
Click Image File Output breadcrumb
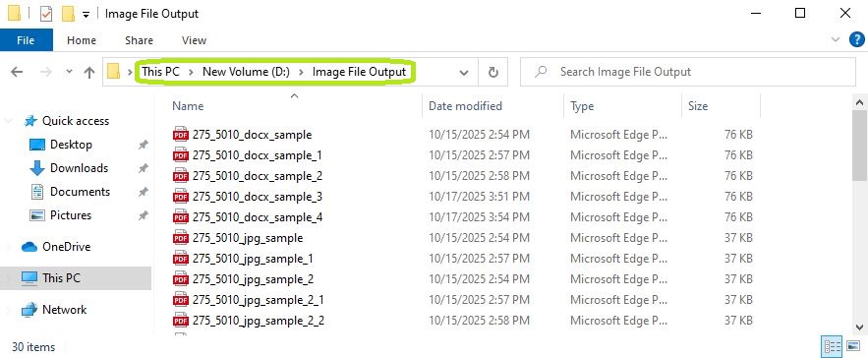click(x=359, y=72)
